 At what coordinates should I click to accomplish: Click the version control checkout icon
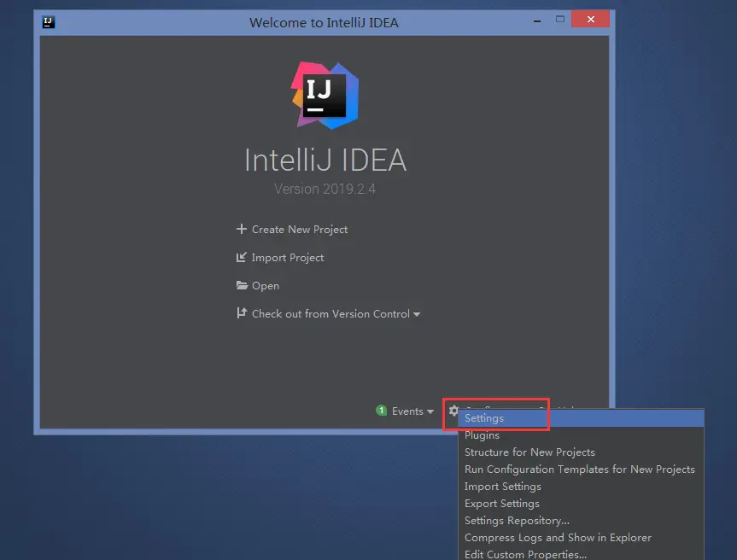tap(242, 313)
